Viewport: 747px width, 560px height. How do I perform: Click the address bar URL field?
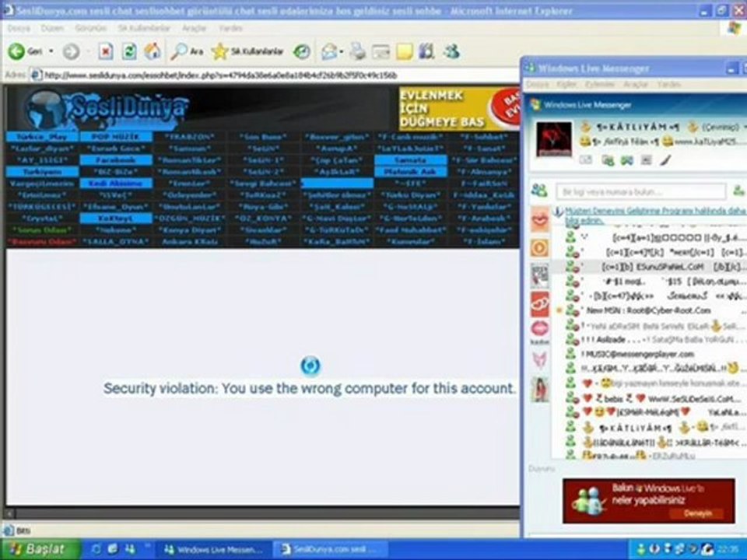pos(274,75)
